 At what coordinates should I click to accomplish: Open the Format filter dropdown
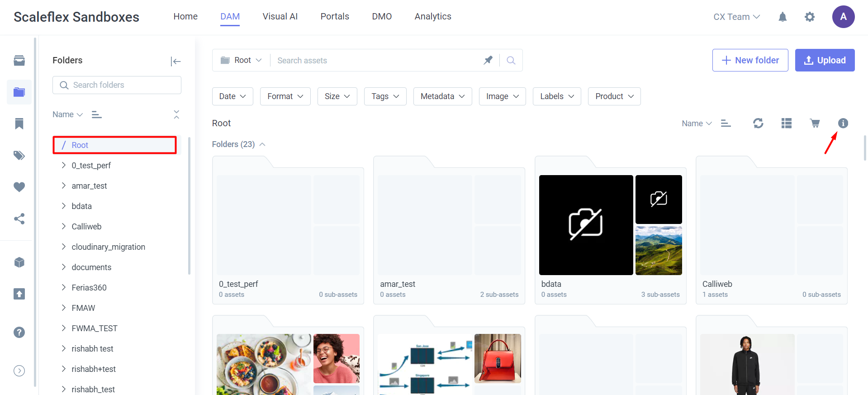point(285,96)
